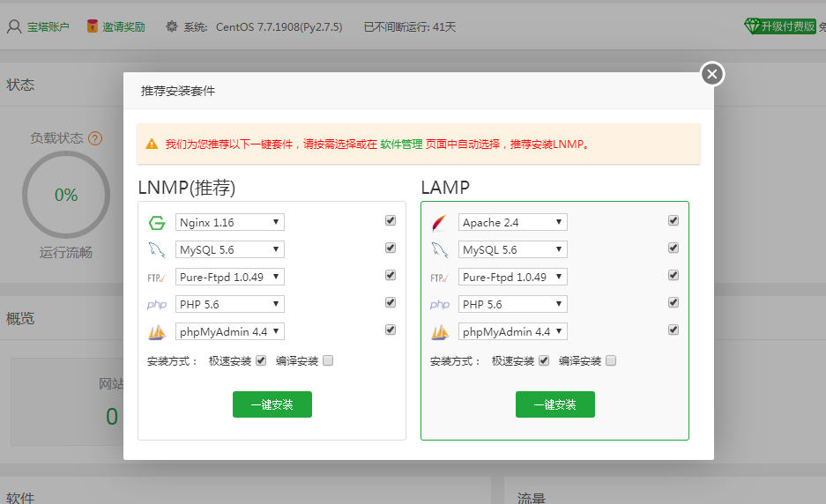
Task: Toggle LAMP 极速安装 checkbox
Action: coord(544,360)
